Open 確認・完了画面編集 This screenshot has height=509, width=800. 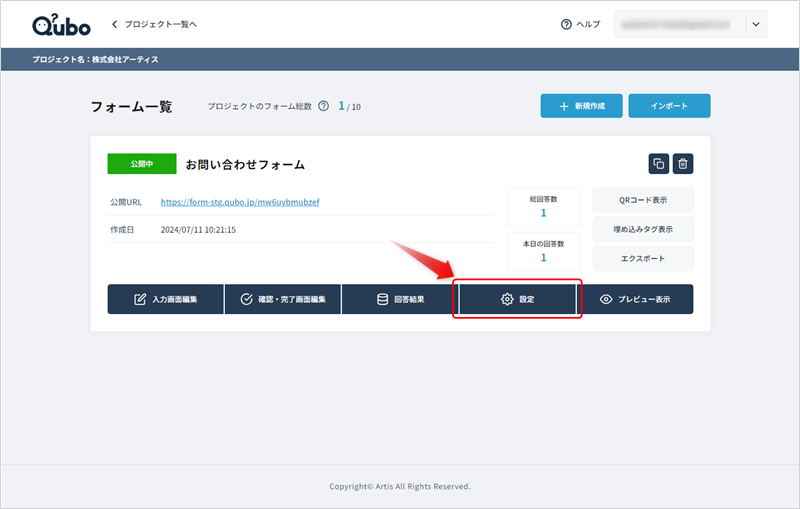[x=283, y=299]
